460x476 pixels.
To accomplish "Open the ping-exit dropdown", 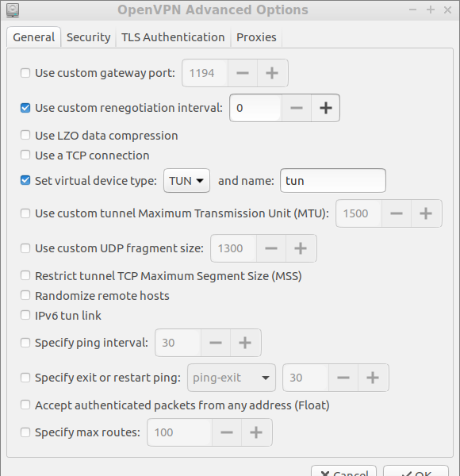I will pos(232,378).
